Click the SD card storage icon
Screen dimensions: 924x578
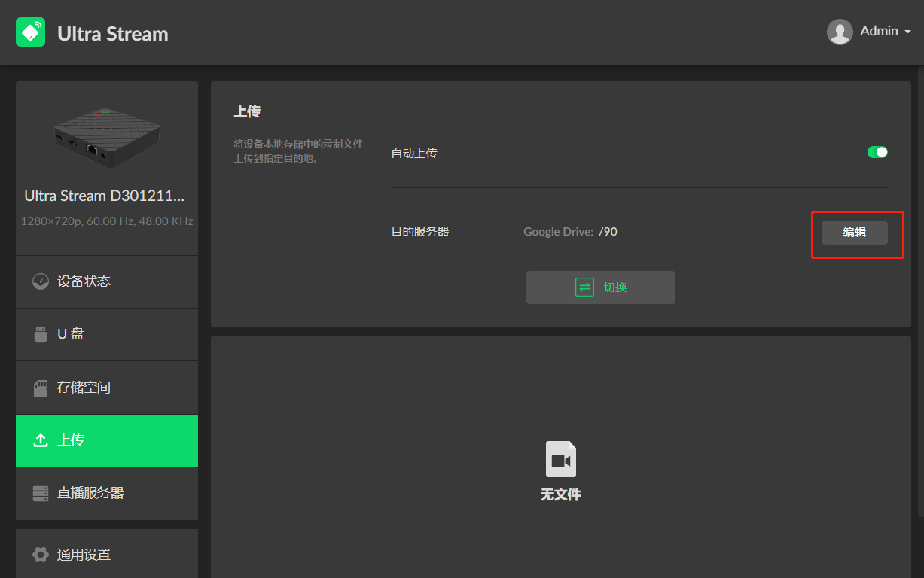[41, 388]
